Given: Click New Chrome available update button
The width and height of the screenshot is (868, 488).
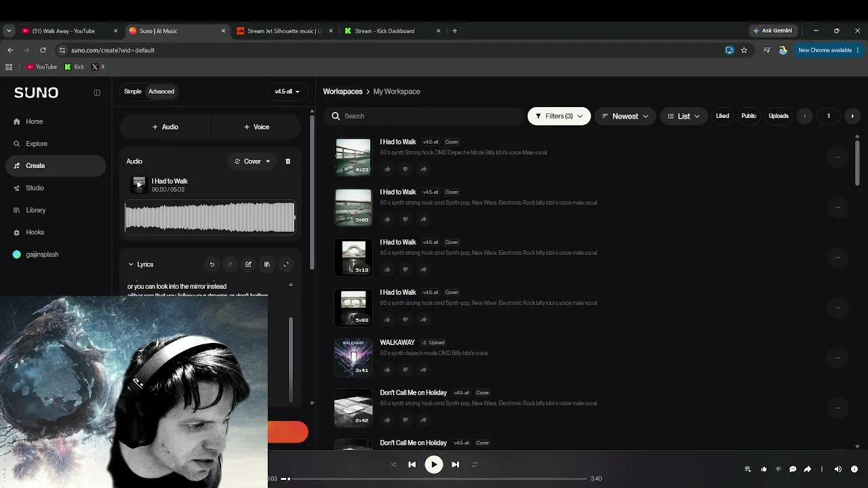Looking at the screenshot, I should pyautogui.click(x=829, y=50).
